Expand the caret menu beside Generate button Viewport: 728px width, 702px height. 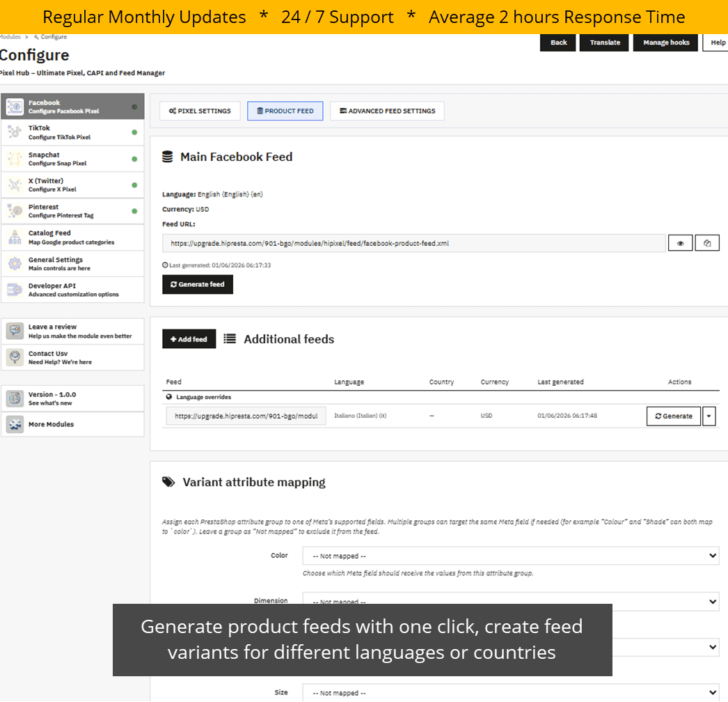709,416
